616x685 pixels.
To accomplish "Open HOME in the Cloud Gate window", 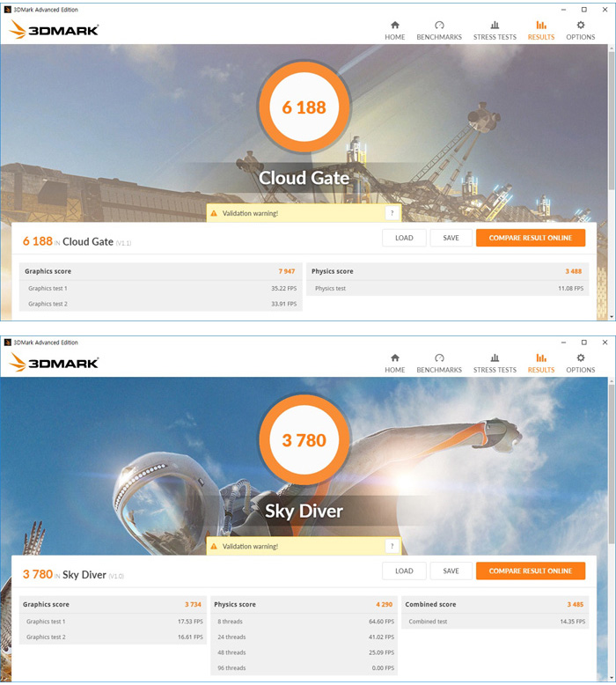I will pos(394,30).
